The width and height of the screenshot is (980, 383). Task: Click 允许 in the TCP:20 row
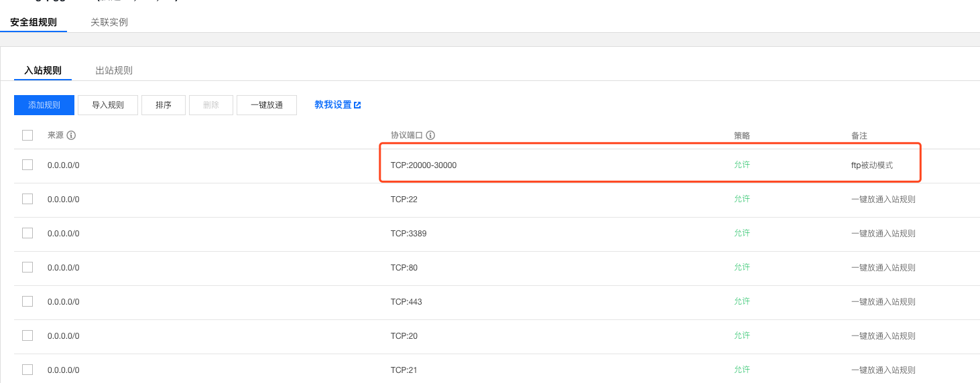[742, 335]
